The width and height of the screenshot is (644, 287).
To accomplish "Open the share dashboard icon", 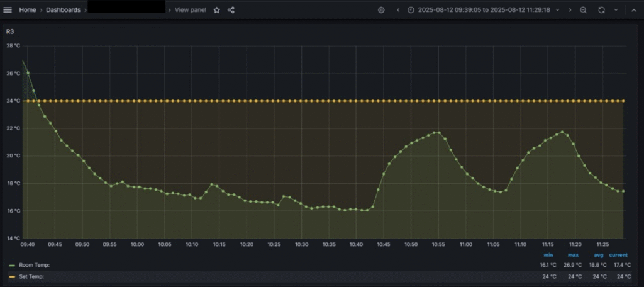I will (x=231, y=10).
